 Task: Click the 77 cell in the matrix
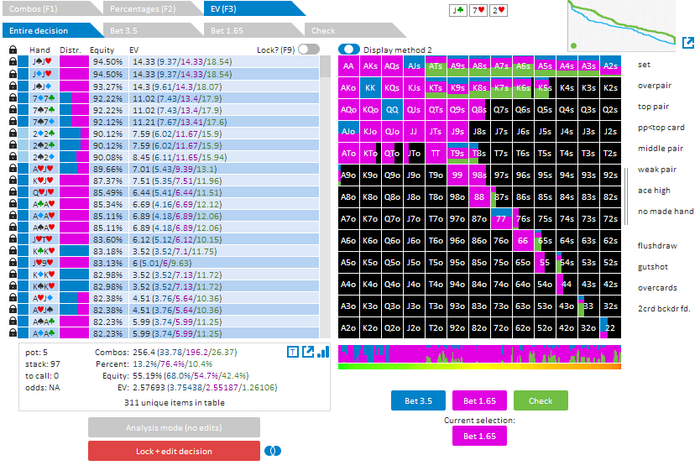501,219
